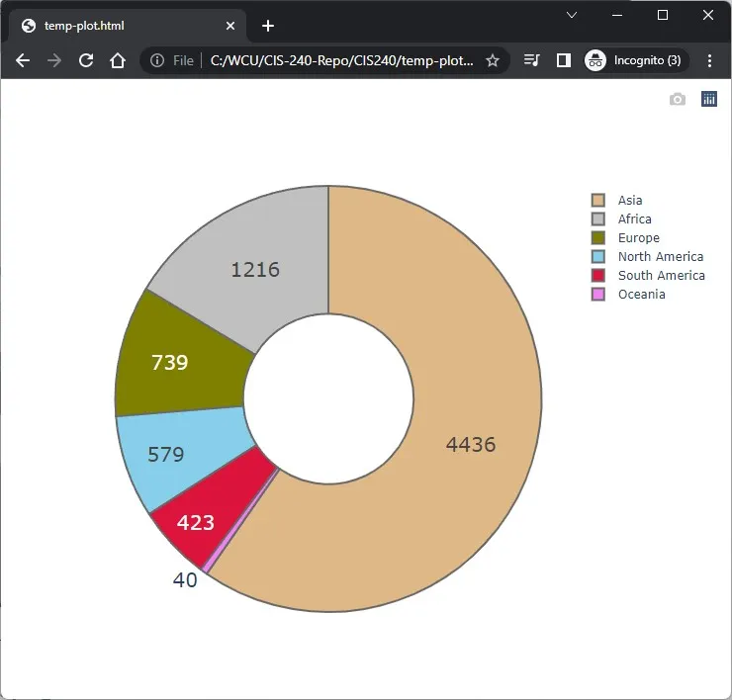The image size is (732, 700).
Task: Click the outside label 40
Action: (185, 580)
